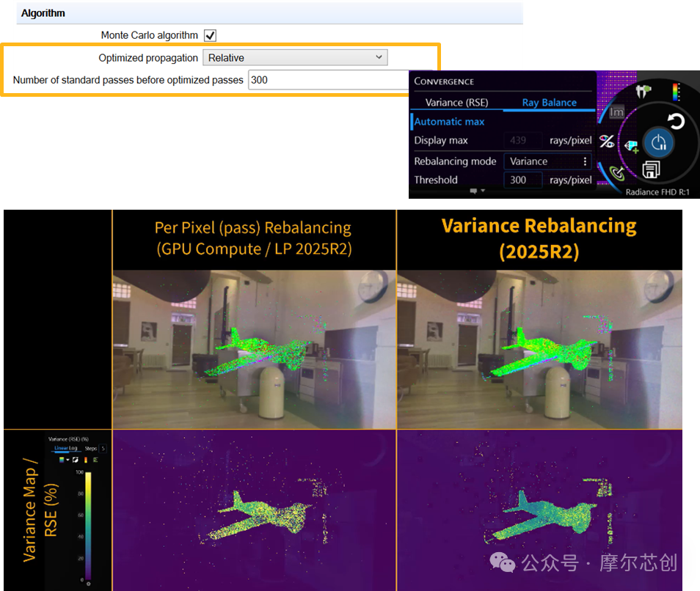
Task: Click the Variance Rebalancing variance map
Action: coord(540,510)
